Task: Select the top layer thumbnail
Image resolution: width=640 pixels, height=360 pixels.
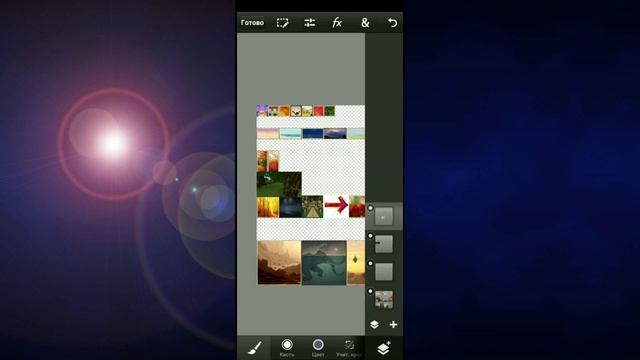Action: point(384,216)
